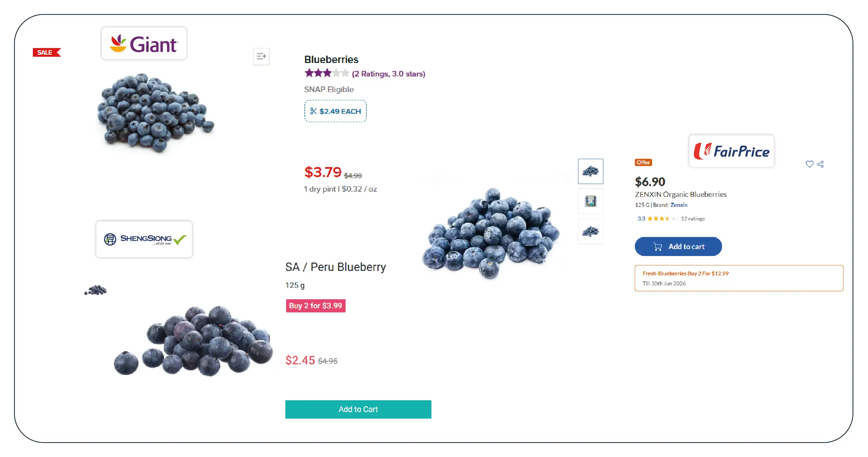
Task: Click the red SALE tag
Action: (46, 52)
